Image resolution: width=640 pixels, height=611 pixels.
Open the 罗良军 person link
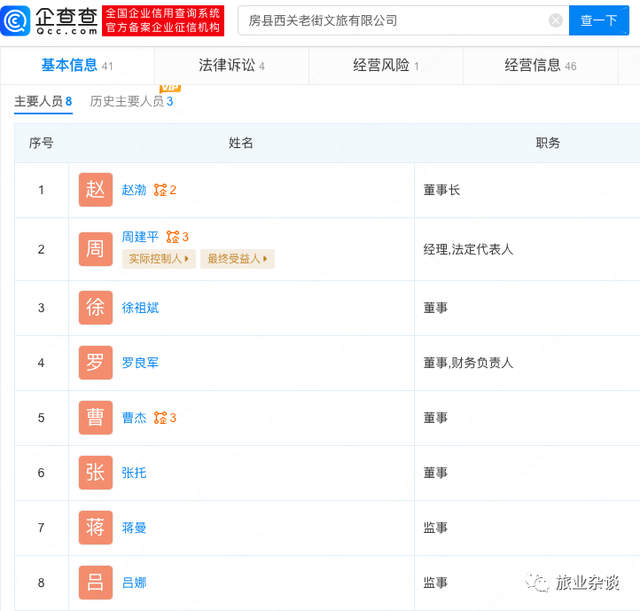click(x=140, y=363)
